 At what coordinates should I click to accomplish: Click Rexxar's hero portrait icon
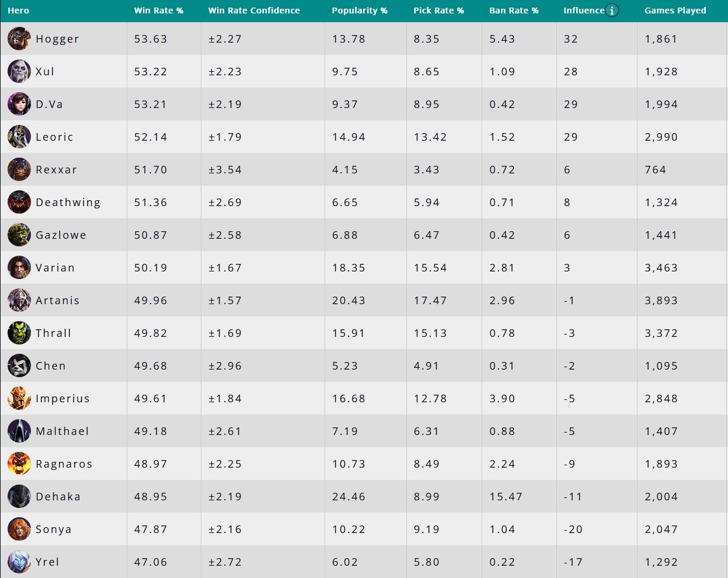tap(19, 169)
